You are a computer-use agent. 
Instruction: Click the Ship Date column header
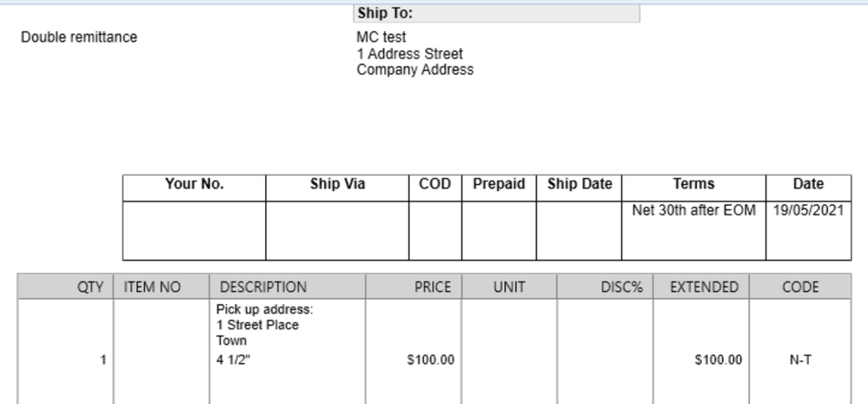tap(579, 184)
